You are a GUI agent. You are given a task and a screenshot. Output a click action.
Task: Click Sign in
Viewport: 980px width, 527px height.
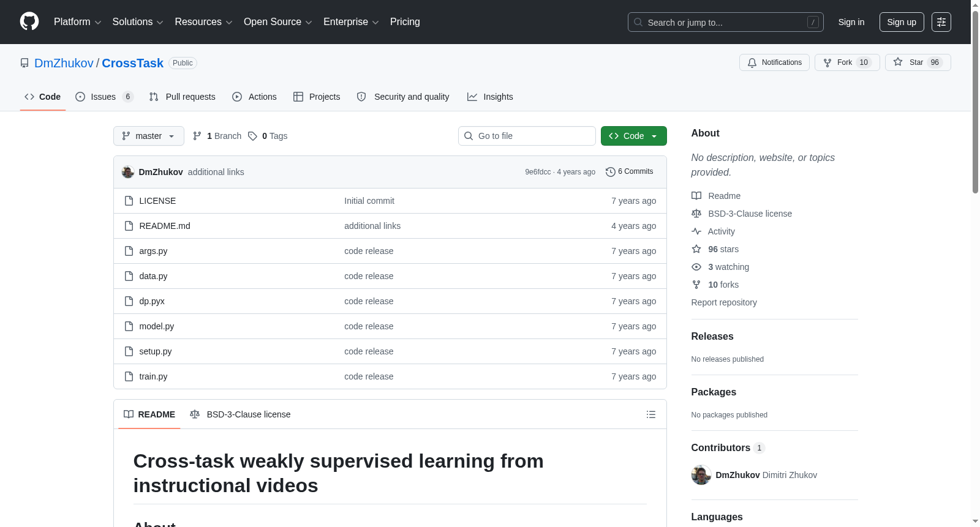click(x=851, y=22)
